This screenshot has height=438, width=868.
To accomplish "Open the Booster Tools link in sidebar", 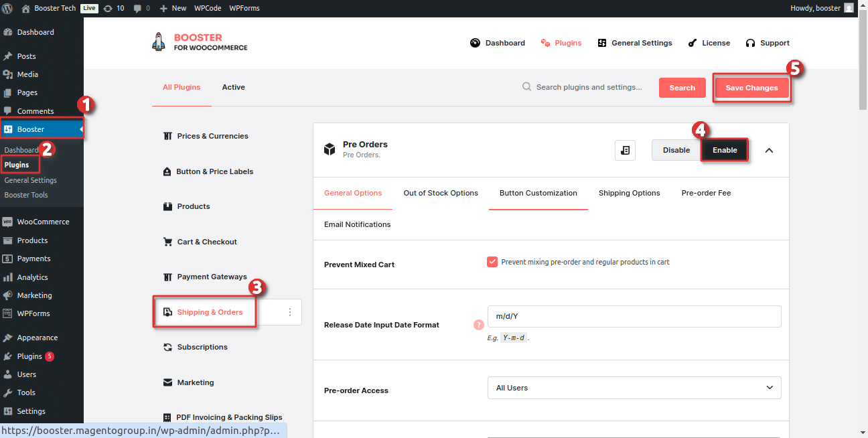I will 25,195.
